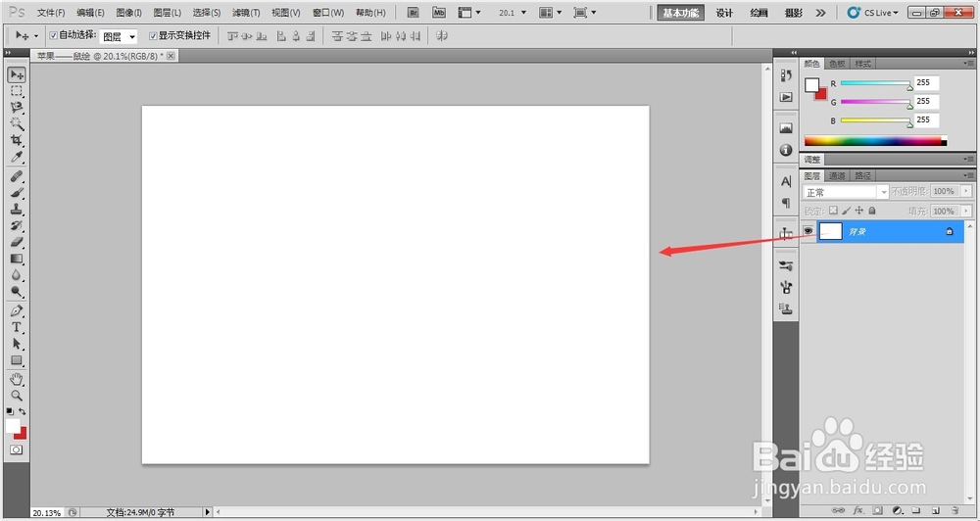Uncheck the 显示变换控件 checkbox

click(x=153, y=36)
